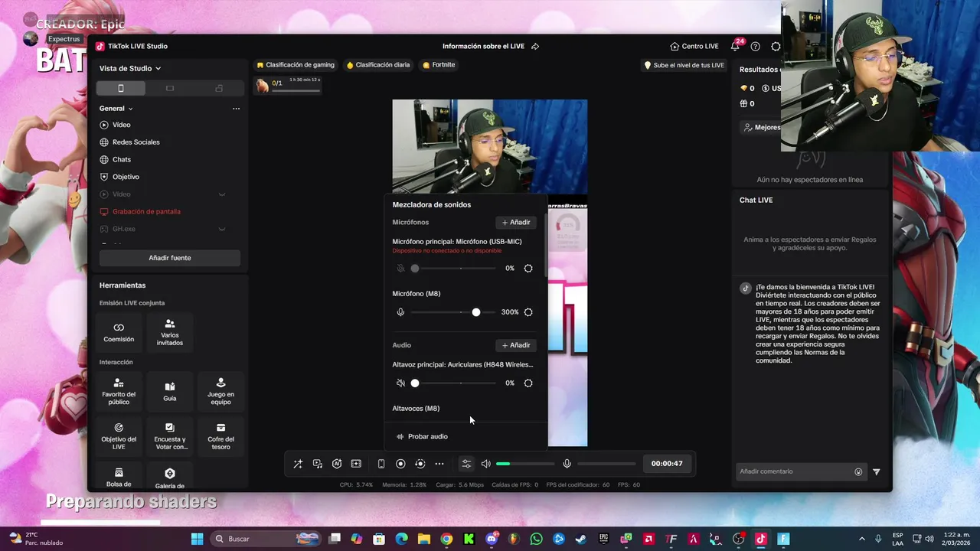Select the Objetivo source
980x551 pixels.
(120, 177)
